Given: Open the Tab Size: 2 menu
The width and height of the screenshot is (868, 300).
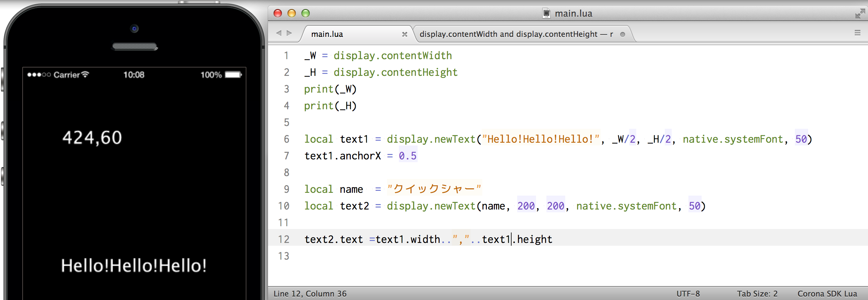Looking at the screenshot, I should [x=757, y=294].
